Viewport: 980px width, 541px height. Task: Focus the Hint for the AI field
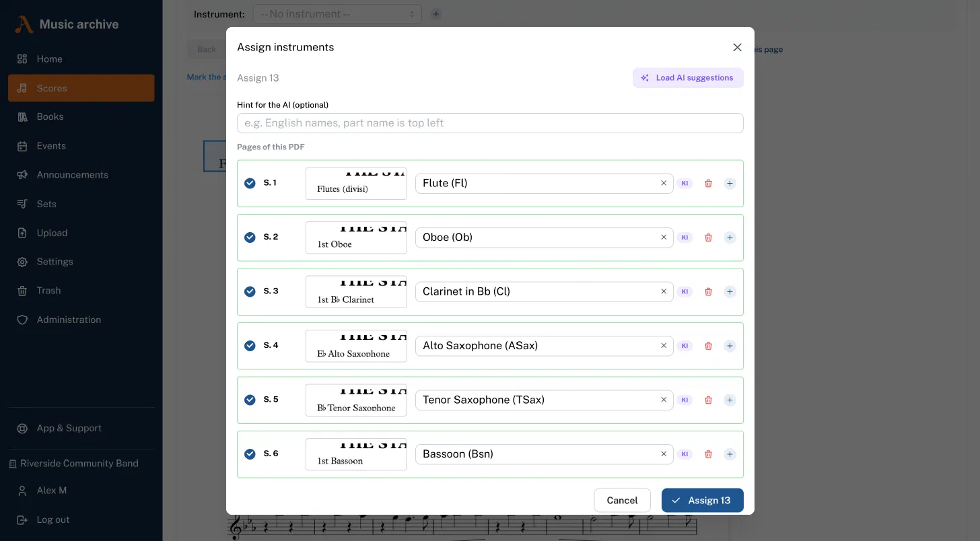pos(490,123)
